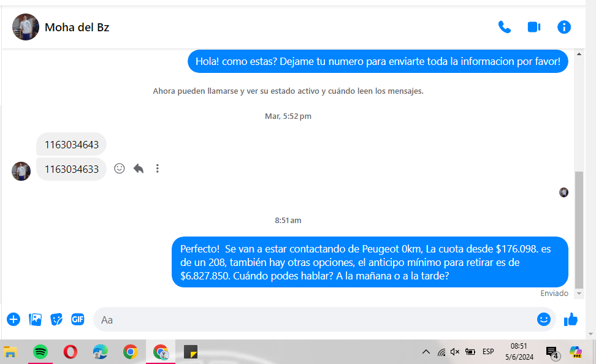Image resolution: width=596 pixels, height=364 pixels.
Task: Toggle the muted volume icon in the tray
Action: click(455, 352)
